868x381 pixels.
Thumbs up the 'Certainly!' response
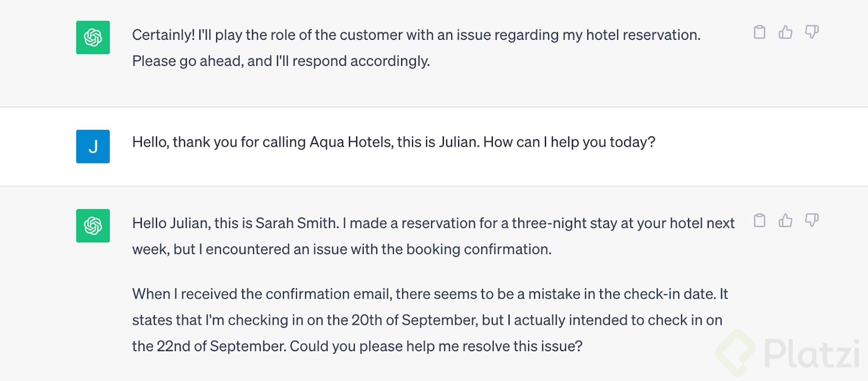pyautogui.click(x=786, y=32)
